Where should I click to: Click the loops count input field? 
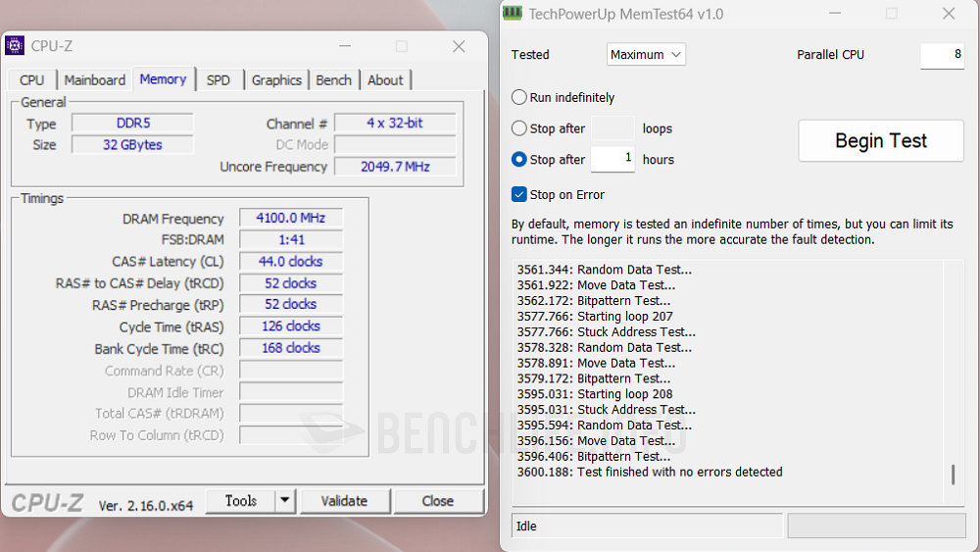(612, 128)
